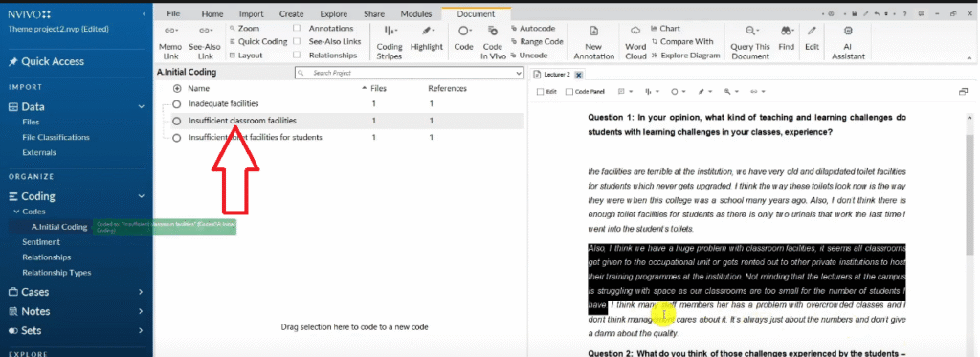Expand the Sets section in sidebar
The width and height of the screenshot is (980, 357).
pos(140,331)
